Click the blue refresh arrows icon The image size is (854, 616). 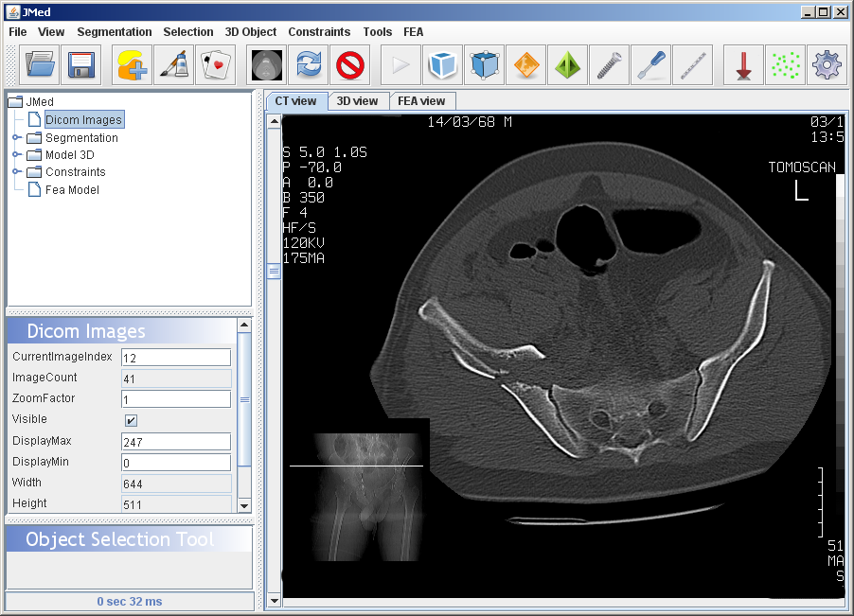click(309, 65)
